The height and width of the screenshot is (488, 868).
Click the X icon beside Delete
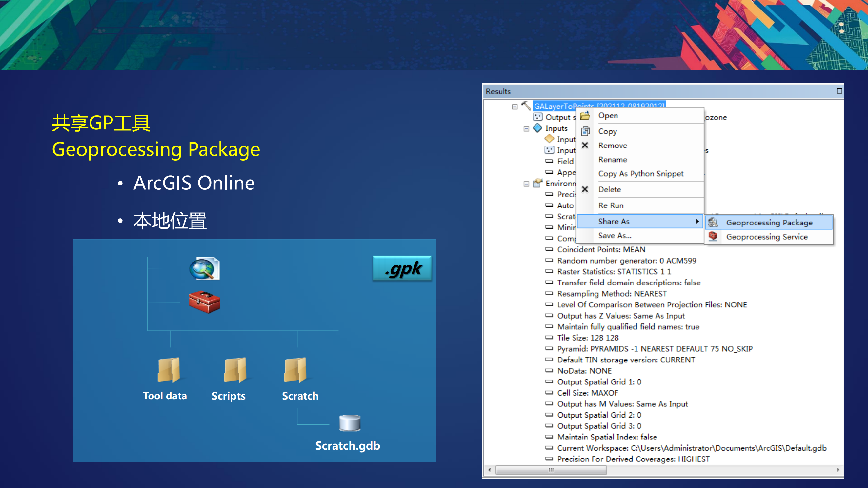point(585,189)
